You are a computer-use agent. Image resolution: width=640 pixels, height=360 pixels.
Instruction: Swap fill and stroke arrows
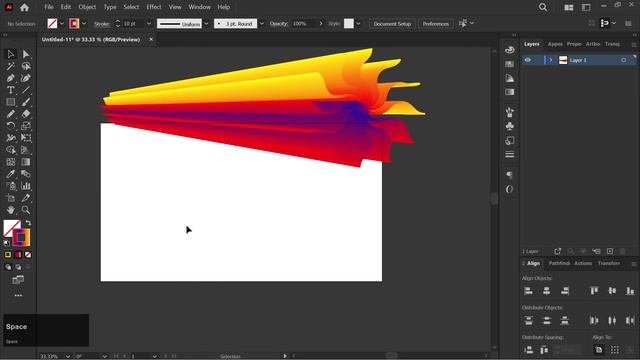[x=28, y=223]
